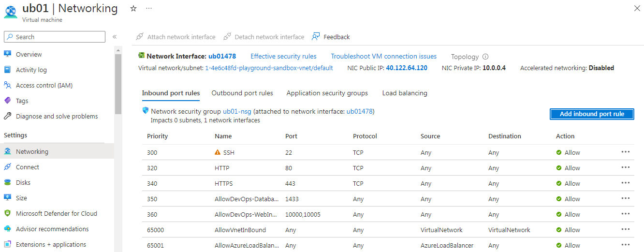The width and height of the screenshot is (644, 252).
Task: Click priority value 65001
Action: coord(156,245)
